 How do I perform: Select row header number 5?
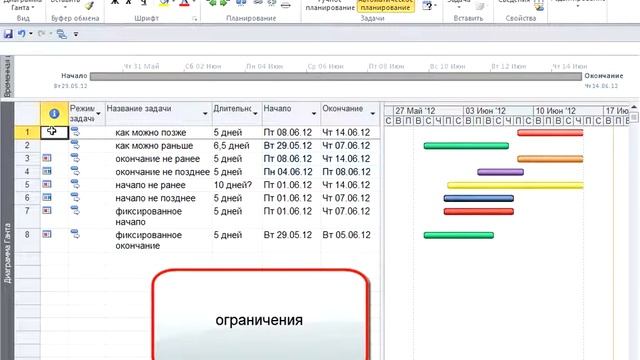tap(27, 184)
